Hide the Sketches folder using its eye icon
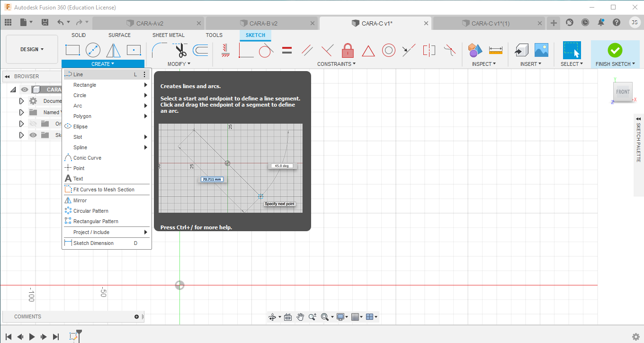644x343 pixels. [33, 135]
